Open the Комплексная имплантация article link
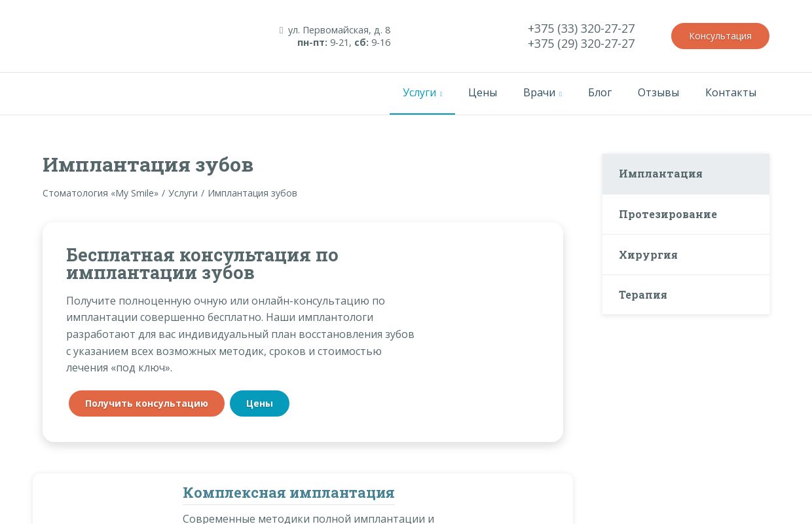Viewport: 812px width, 524px height. pos(289,493)
